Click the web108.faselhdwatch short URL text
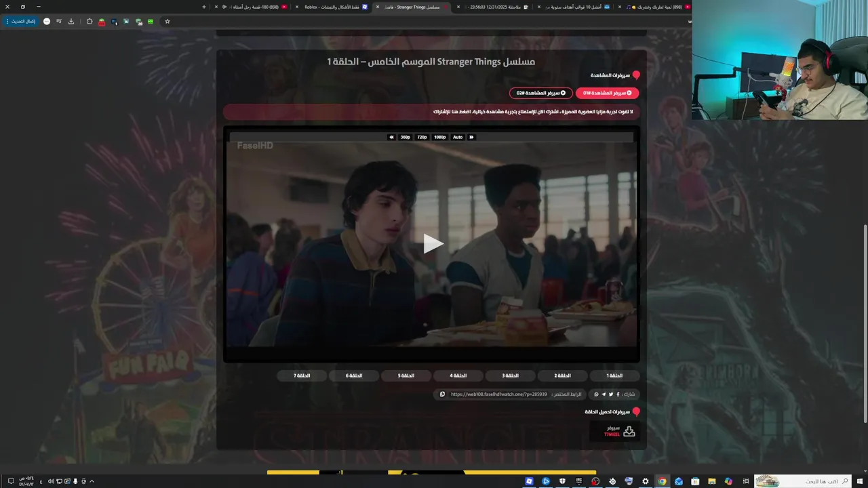The image size is (868, 488). (498, 394)
